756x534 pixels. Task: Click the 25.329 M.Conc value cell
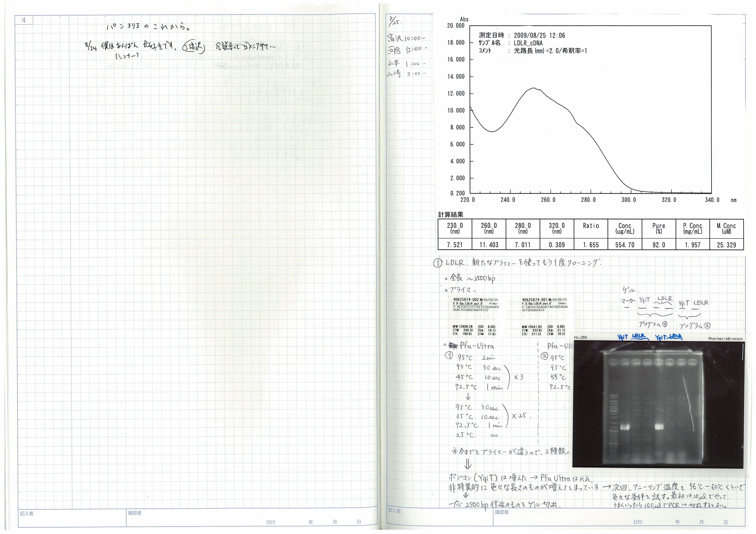click(726, 245)
